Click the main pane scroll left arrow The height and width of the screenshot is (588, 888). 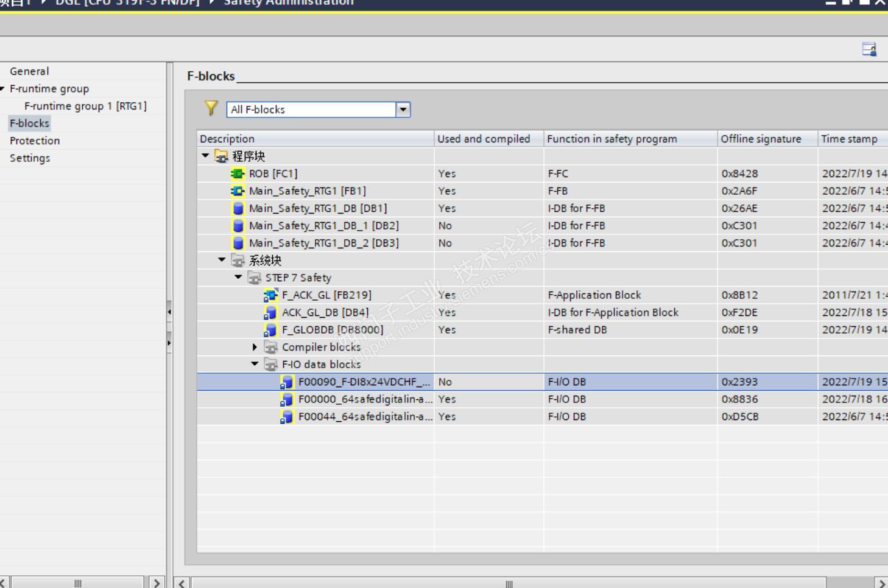pyautogui.click(x=182, y=583)
